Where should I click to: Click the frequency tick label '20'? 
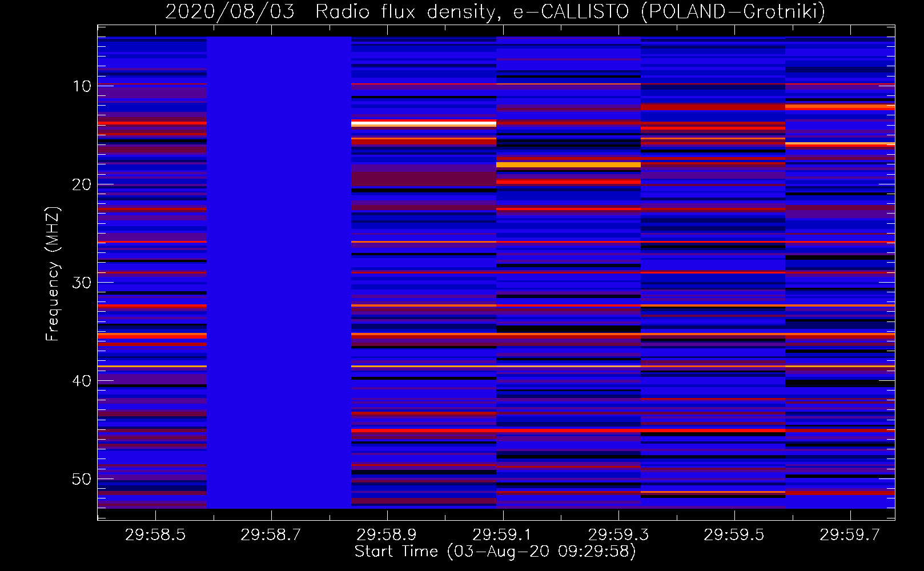pyautogui.click(x=82, y=184)
